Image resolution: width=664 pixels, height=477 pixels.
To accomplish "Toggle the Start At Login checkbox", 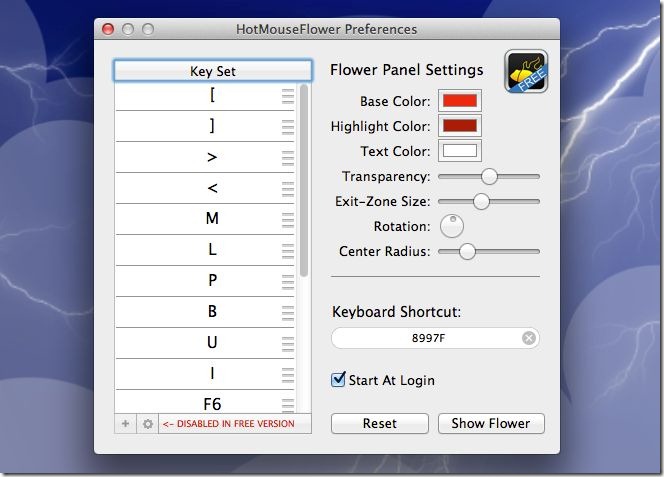I will (338, 379).
